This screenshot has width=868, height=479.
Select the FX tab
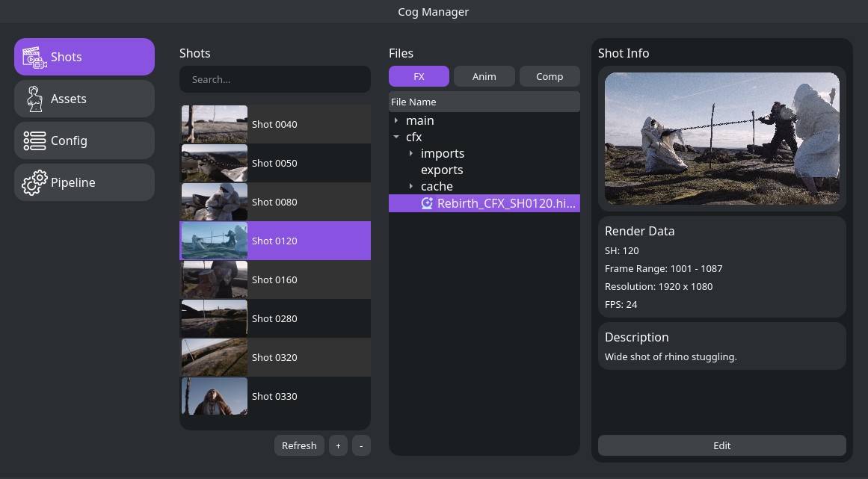coord(419,76)
